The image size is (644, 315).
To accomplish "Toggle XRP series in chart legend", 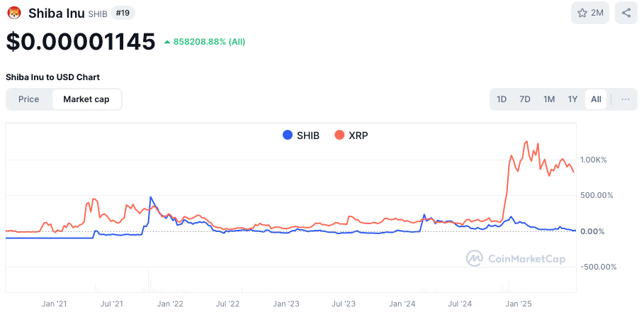I will (x=351, y=135).
